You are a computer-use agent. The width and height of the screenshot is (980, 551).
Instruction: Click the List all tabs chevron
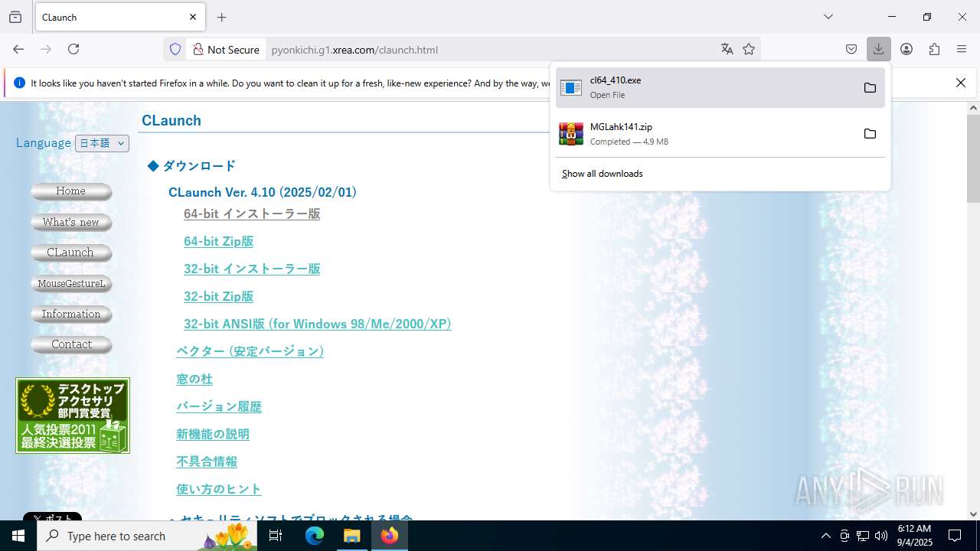(x=828, y=17)
